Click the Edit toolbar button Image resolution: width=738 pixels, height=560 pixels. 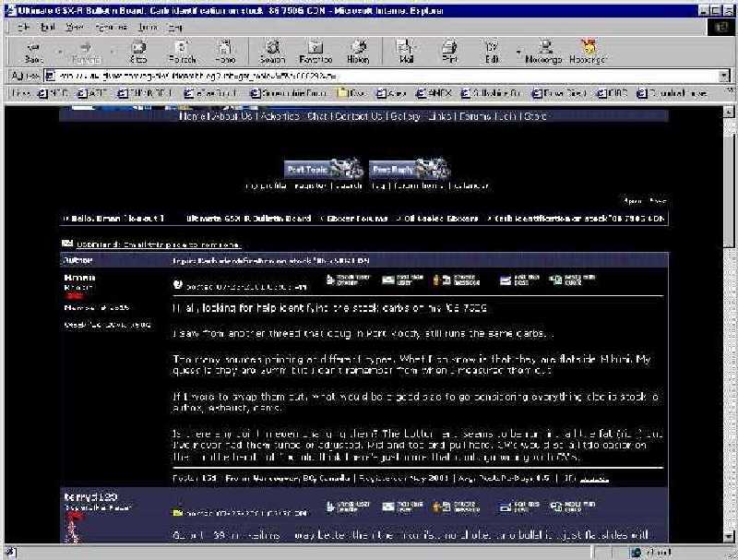[492, 52]
